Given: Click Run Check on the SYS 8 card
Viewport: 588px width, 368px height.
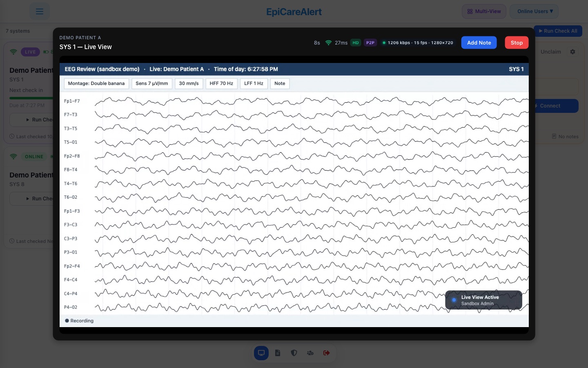Looking at the screenshot, I should click(32, 199).
